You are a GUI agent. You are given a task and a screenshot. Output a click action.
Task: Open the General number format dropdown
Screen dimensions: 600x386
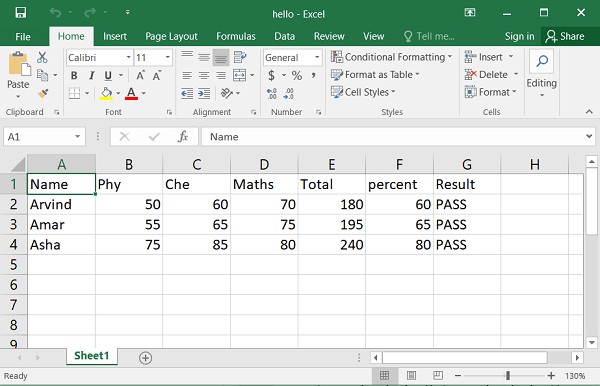pos(317,57)
